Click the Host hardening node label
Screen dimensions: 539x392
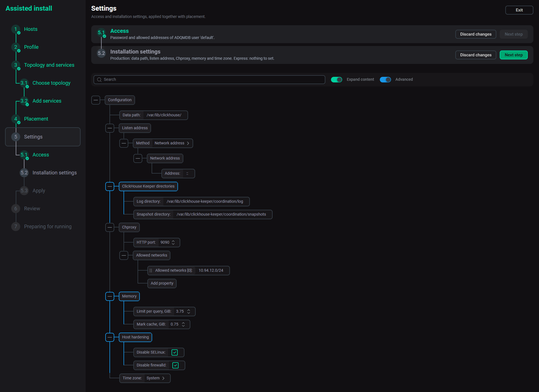coord(136,337)
